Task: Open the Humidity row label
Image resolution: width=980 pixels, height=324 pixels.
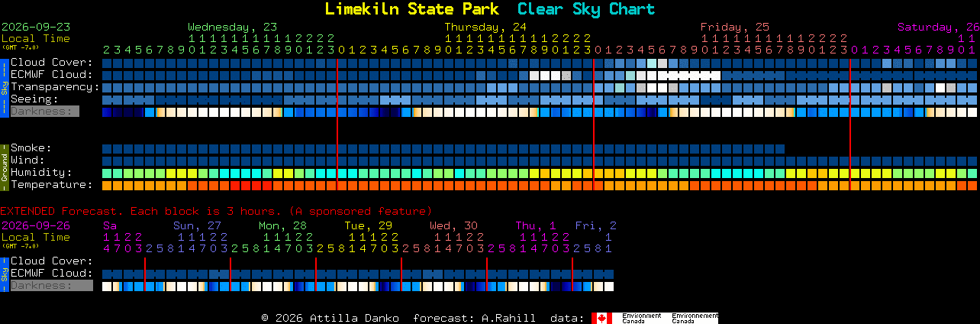Action: pyautogui.click(x=41, y=173)
